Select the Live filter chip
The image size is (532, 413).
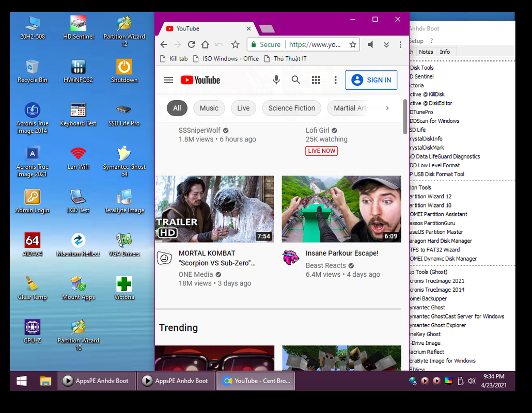click(x=243, y=108)
